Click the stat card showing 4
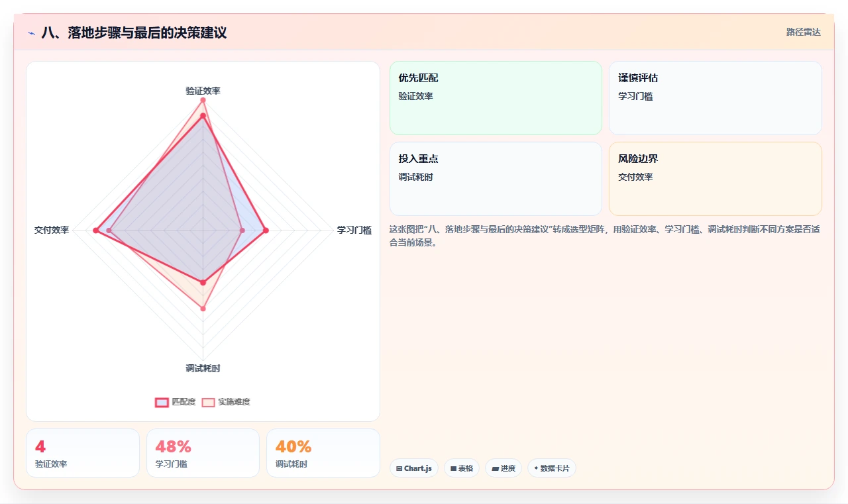 point(83,453)
